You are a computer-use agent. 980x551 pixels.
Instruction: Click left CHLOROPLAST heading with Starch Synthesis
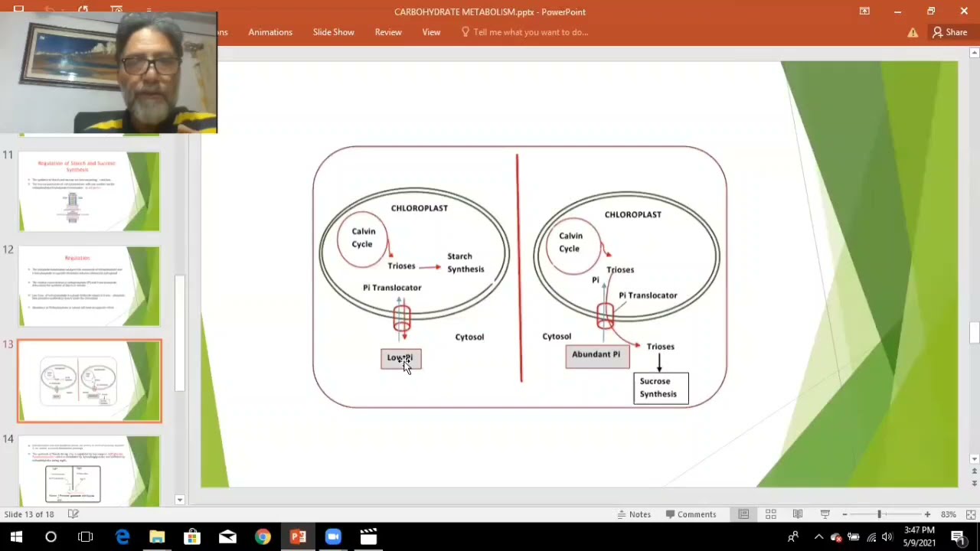coord(419,208)
